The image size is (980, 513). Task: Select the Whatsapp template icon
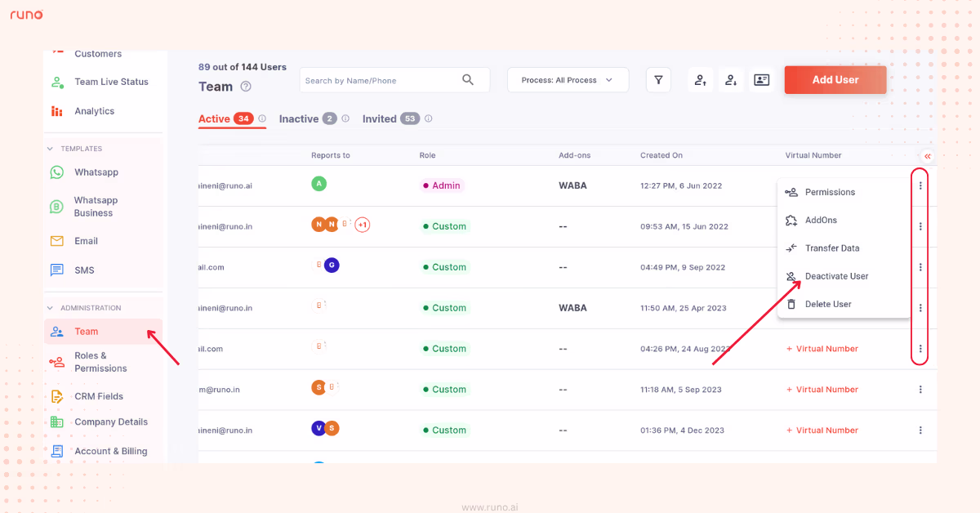[56, 172]
